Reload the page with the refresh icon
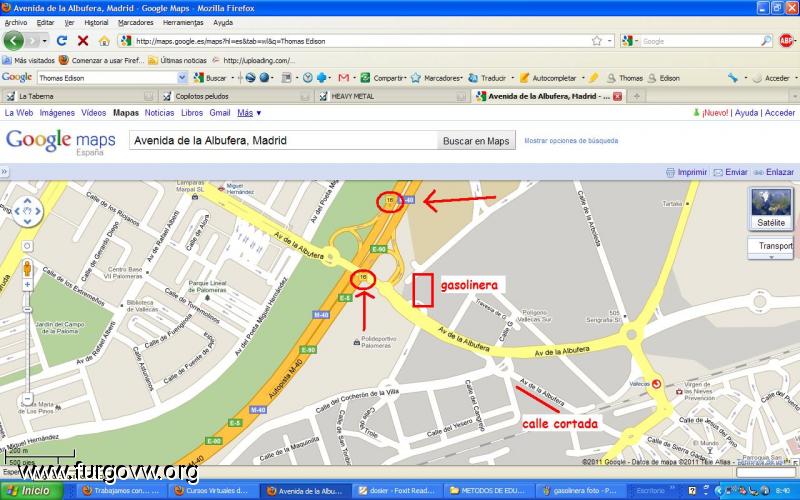 62,41
